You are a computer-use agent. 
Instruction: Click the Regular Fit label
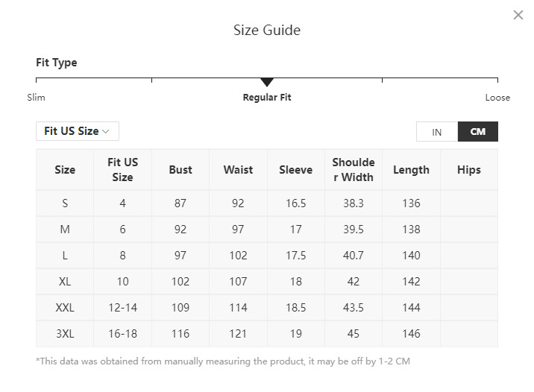pyautogui.click(x=267, y=98)
